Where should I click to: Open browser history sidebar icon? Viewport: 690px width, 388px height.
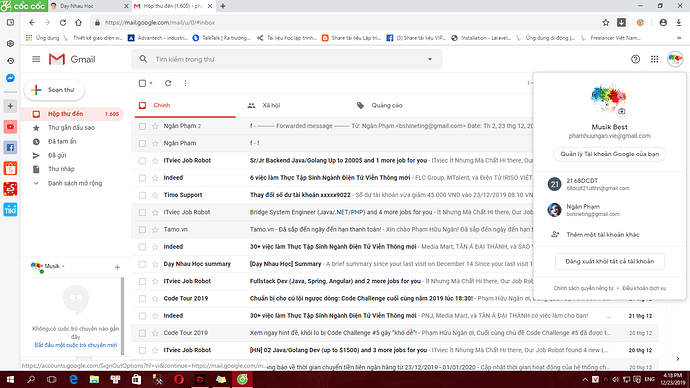(11, 61)
